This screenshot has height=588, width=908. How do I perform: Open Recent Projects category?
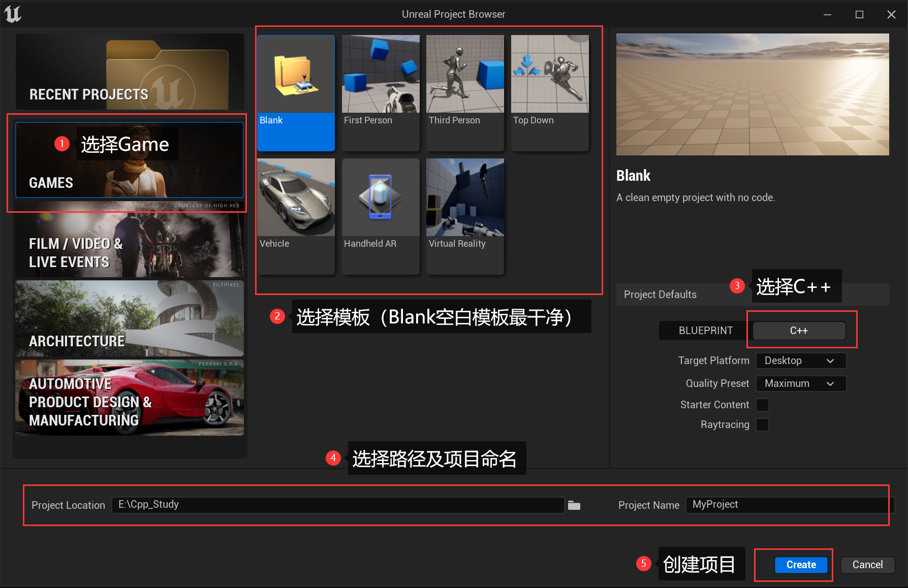point(130,72)
